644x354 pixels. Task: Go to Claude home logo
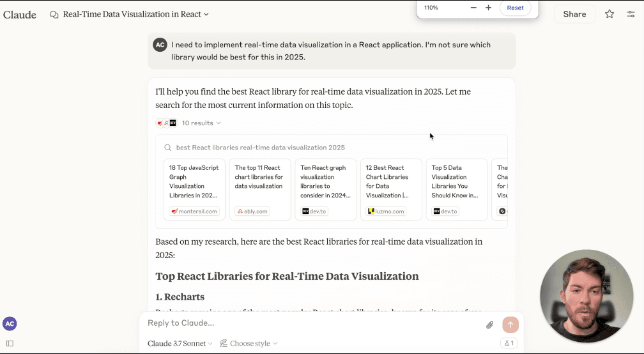[20, 14]
